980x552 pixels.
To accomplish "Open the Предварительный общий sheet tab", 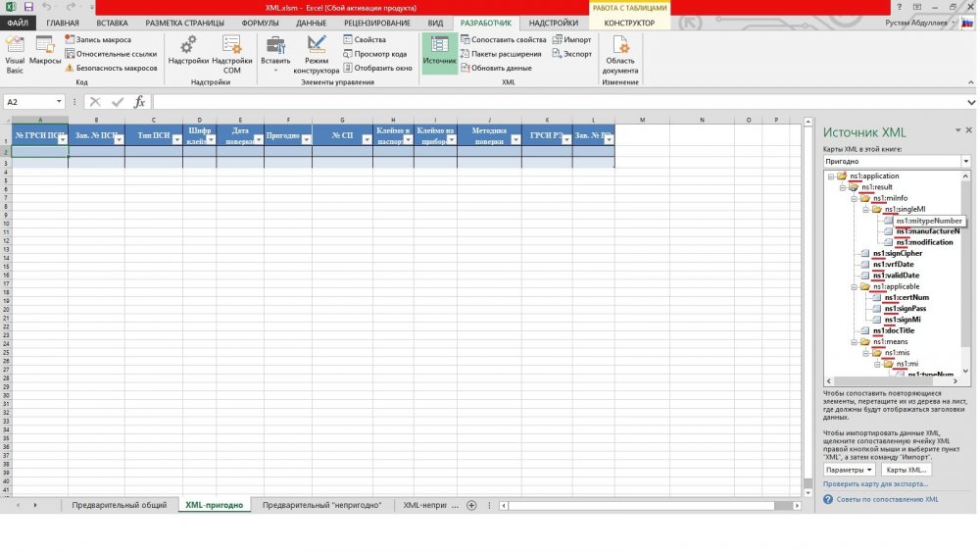I will click(120, 505).
